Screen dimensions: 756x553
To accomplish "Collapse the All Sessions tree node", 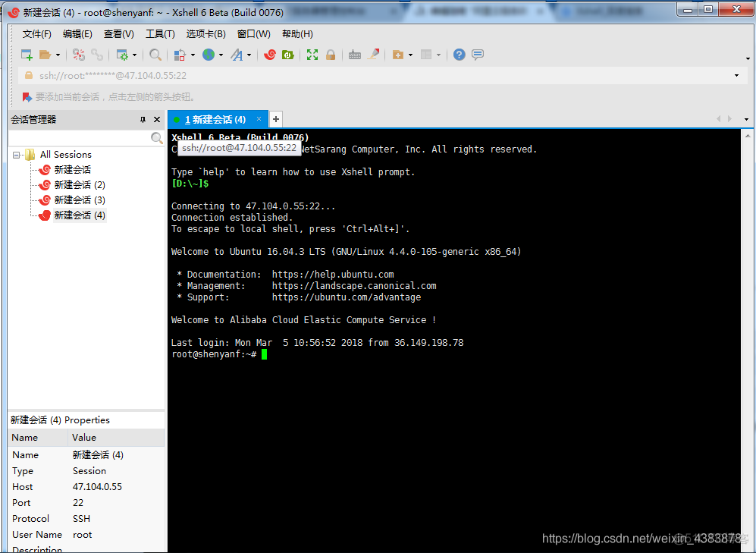I will 17,156.
